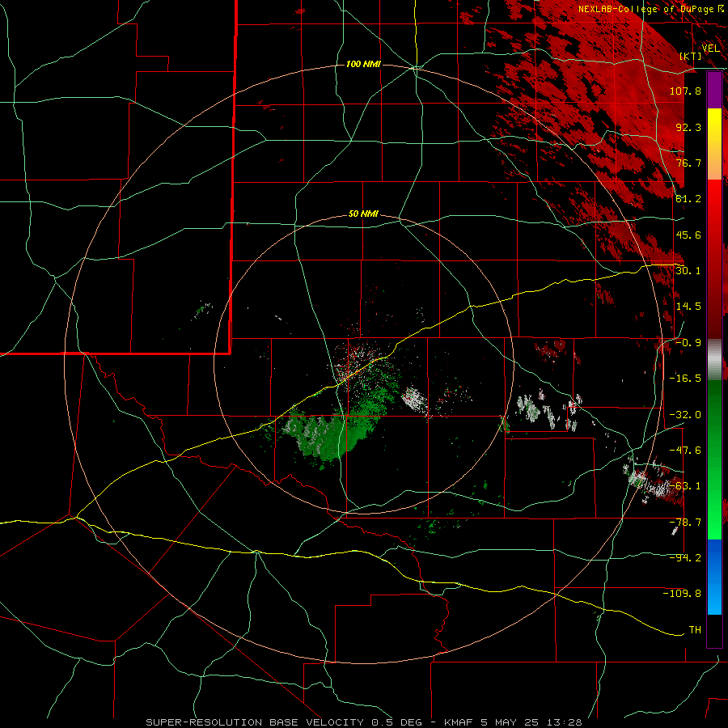
Task: Click the 61.2 velocity scale value
Action: 688,199
